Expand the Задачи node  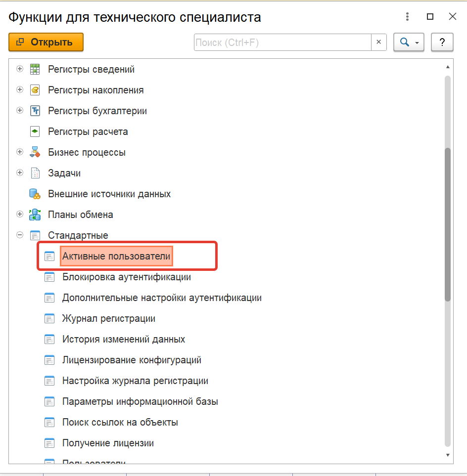(x=20, y=173)
